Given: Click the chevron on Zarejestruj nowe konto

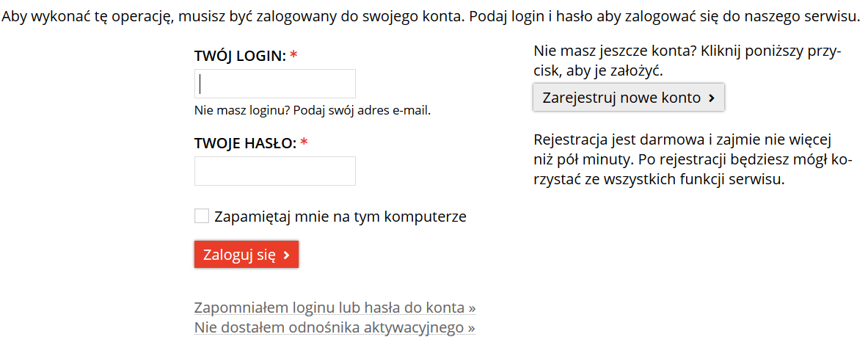Looking at the screenshot, I should click(711, 98).
